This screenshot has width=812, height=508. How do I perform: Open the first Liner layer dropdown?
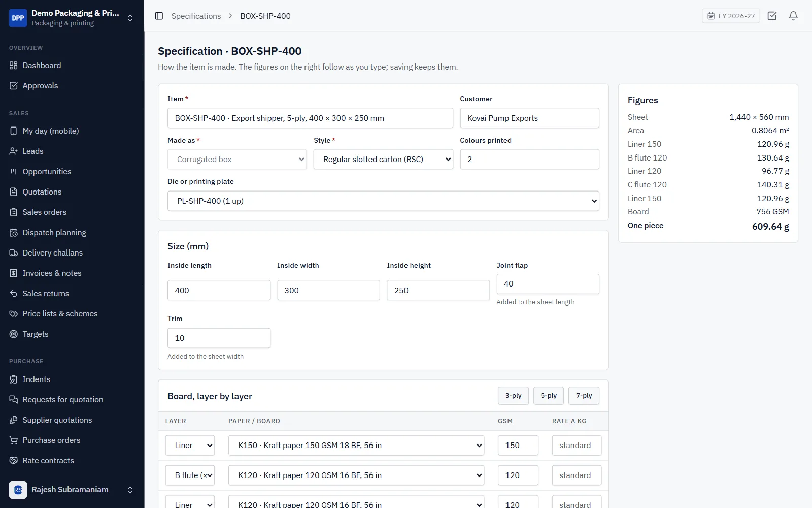(190, 446)
